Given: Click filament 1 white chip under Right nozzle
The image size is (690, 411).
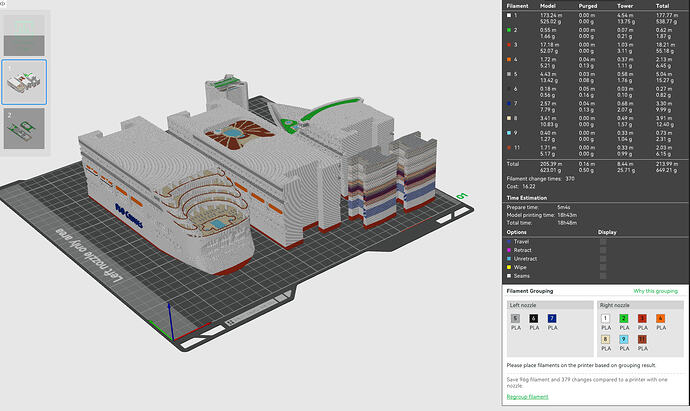Looking at the screenshot, I should (x=606, y=318).
